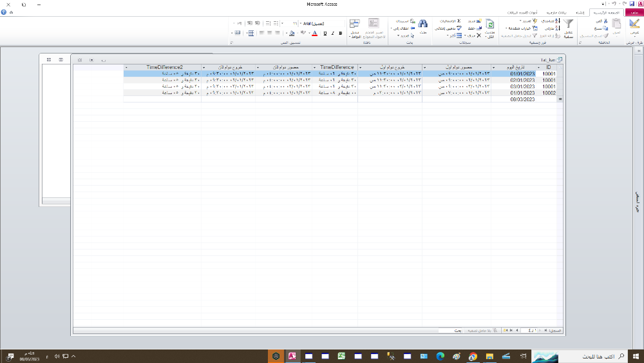Switch to the Create ribbon tab
The image size is (644, 363).
click(579, 12)
